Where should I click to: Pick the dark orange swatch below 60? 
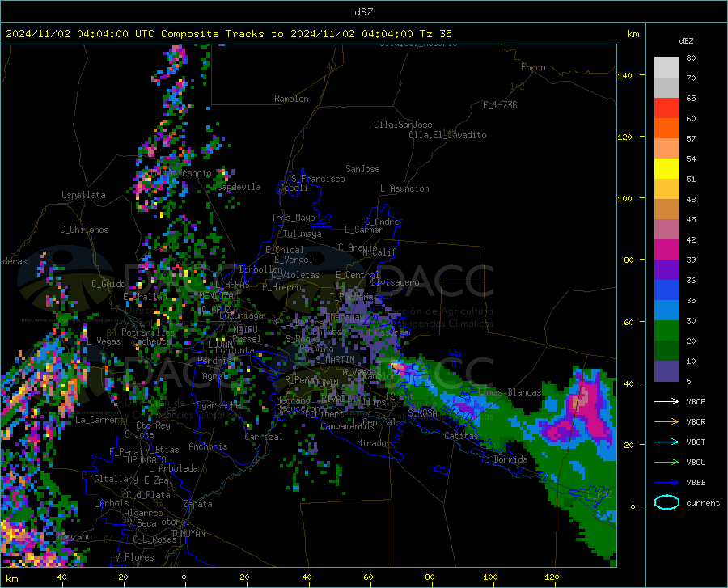pos(667,129)
